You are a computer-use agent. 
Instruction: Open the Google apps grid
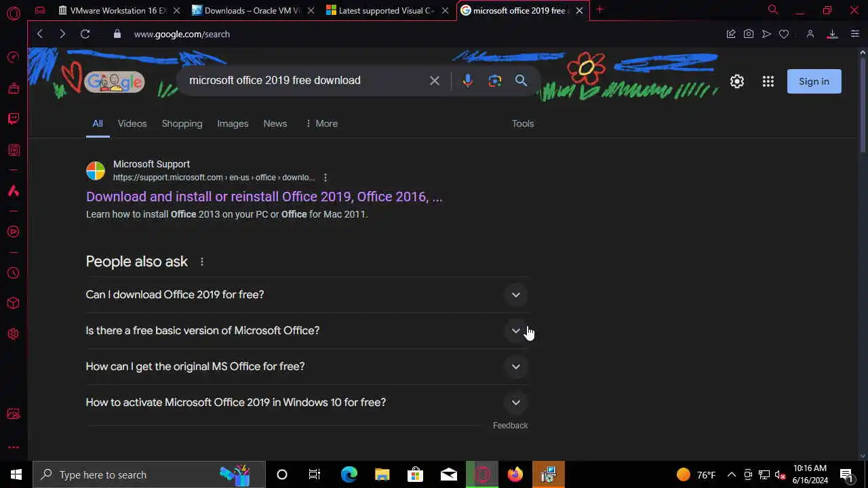768,81
